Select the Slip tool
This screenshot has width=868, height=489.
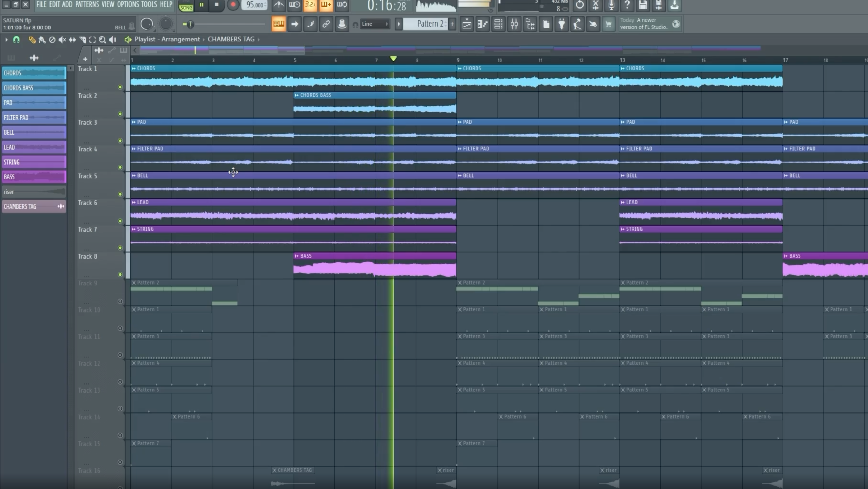point(72,40)
